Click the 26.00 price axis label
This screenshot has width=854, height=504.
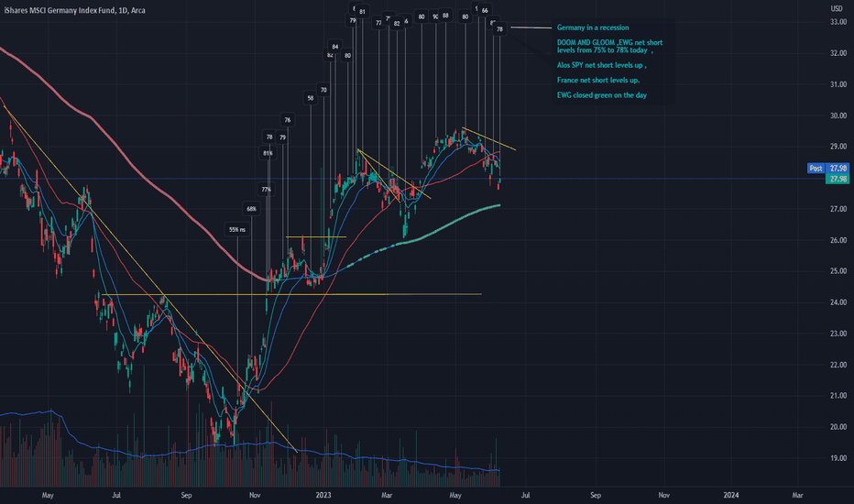(838, 240)
